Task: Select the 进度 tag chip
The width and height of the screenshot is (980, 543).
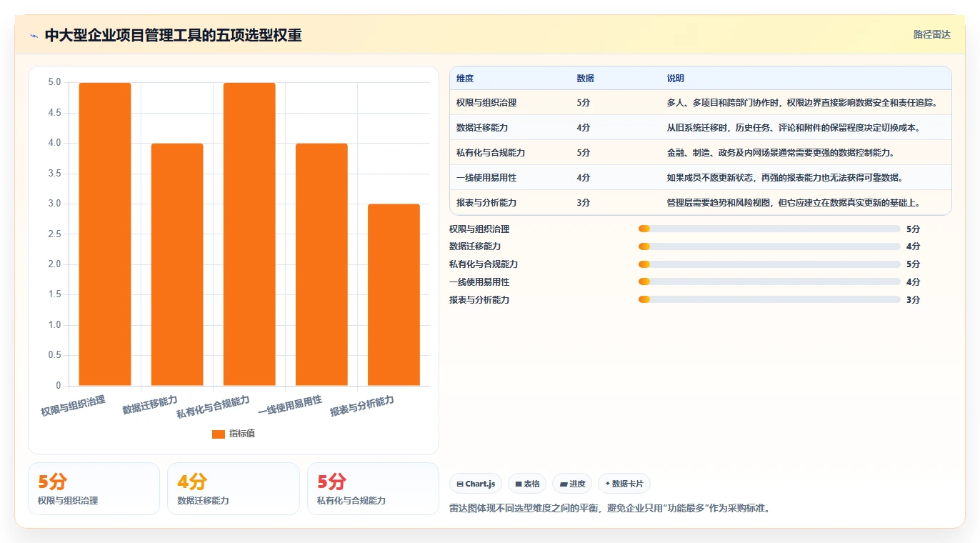Action: (572, 484)
